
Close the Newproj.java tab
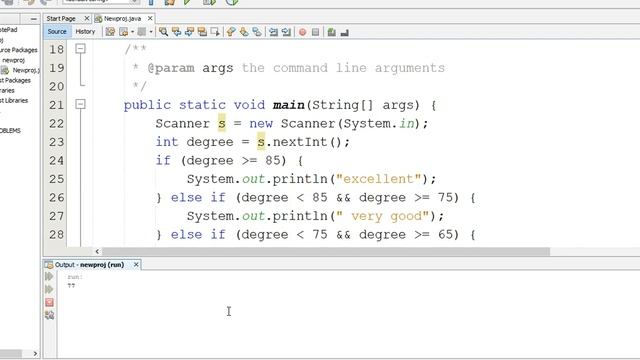[x=150, y=18]
